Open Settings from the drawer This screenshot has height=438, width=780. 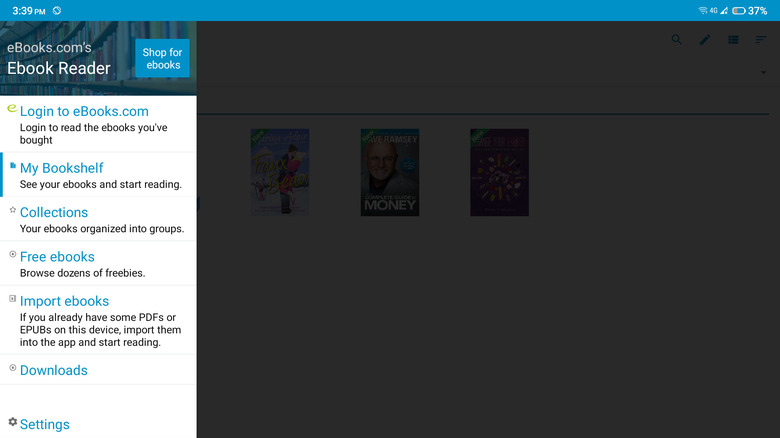45,424
